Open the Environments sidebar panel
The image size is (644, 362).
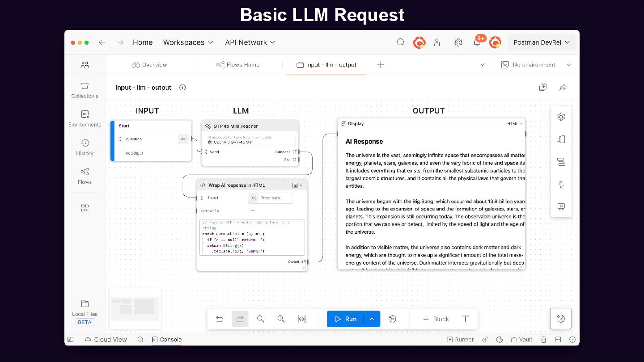[85, 119]
